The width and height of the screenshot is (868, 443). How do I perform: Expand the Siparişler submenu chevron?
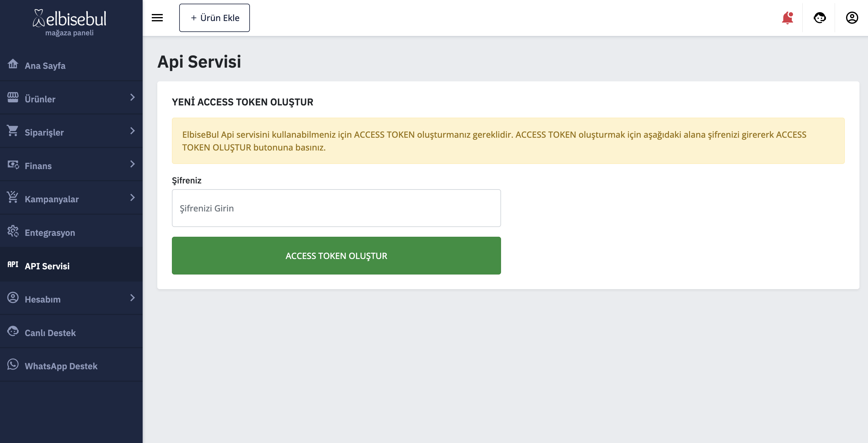point(132,131)
